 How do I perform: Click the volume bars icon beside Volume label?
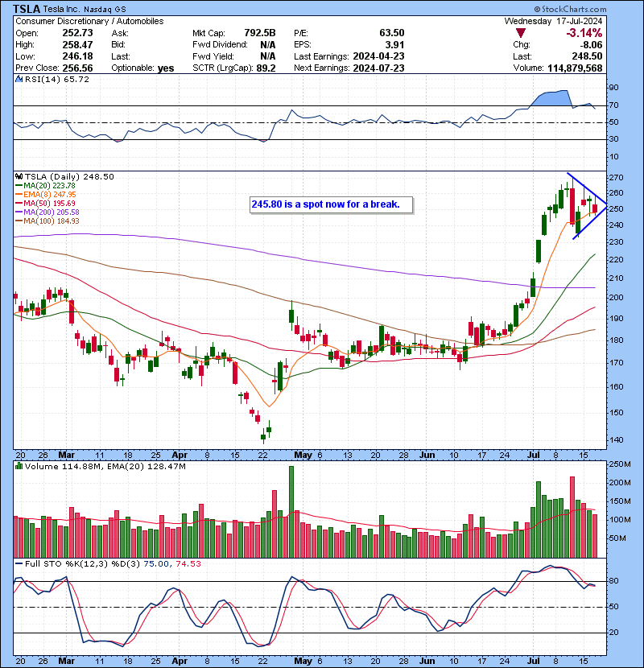(19, 466)
